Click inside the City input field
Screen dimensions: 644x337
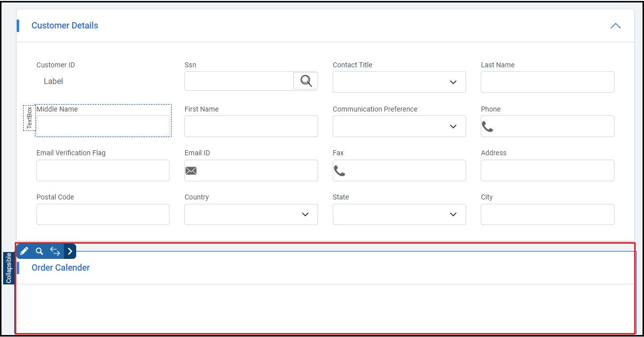tap(547, 214)
